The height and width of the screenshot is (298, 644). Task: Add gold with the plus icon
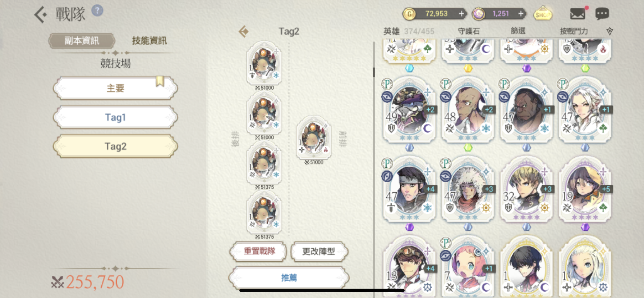461,14
